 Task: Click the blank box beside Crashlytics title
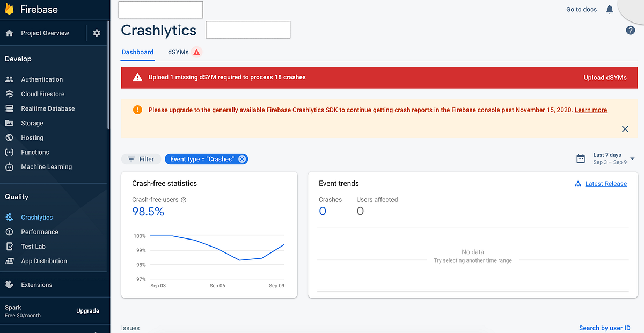coord(248,30)
